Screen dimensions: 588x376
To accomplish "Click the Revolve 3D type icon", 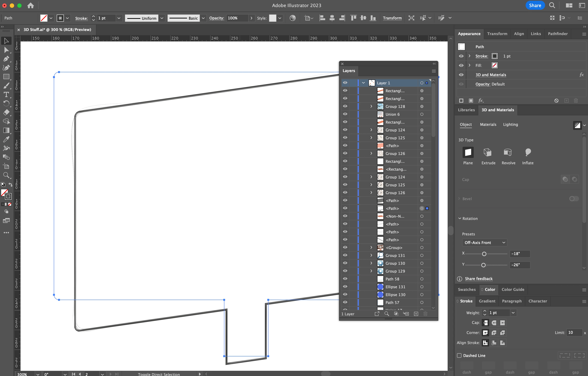I will [508, 153].
